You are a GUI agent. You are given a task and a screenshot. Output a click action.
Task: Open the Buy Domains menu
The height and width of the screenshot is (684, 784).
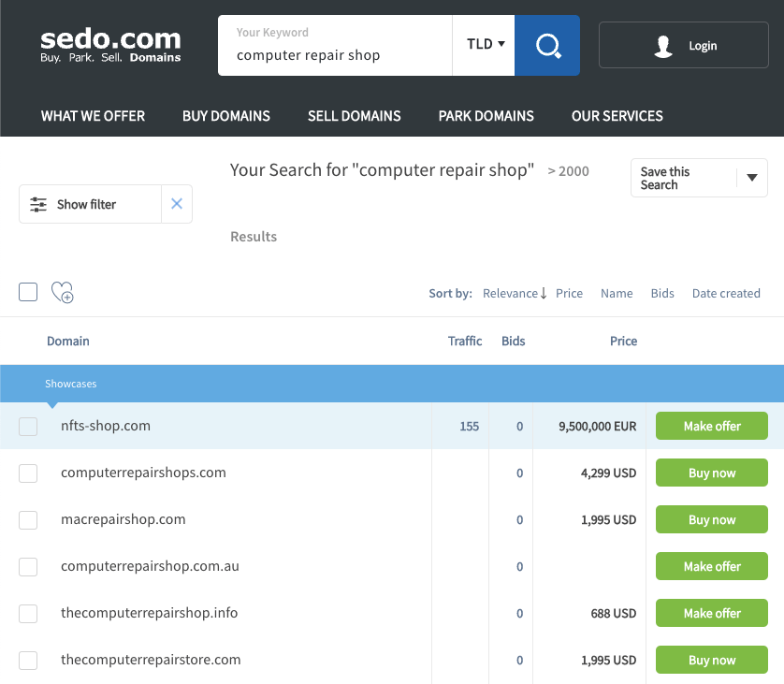(226, 116)
